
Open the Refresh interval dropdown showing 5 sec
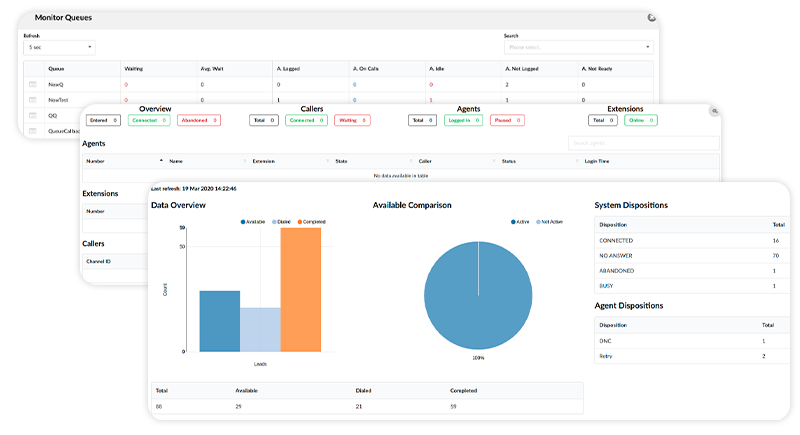[60, 47]
